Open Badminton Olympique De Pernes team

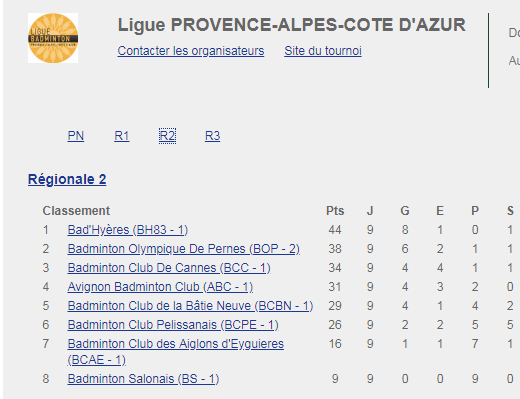coord(184,249)
